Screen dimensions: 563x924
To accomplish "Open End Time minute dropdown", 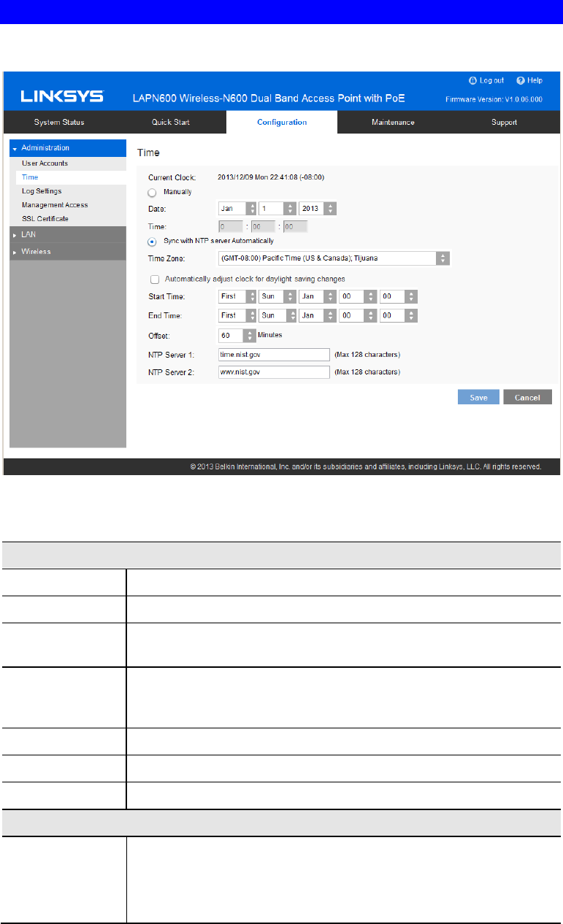I will 398,316.
